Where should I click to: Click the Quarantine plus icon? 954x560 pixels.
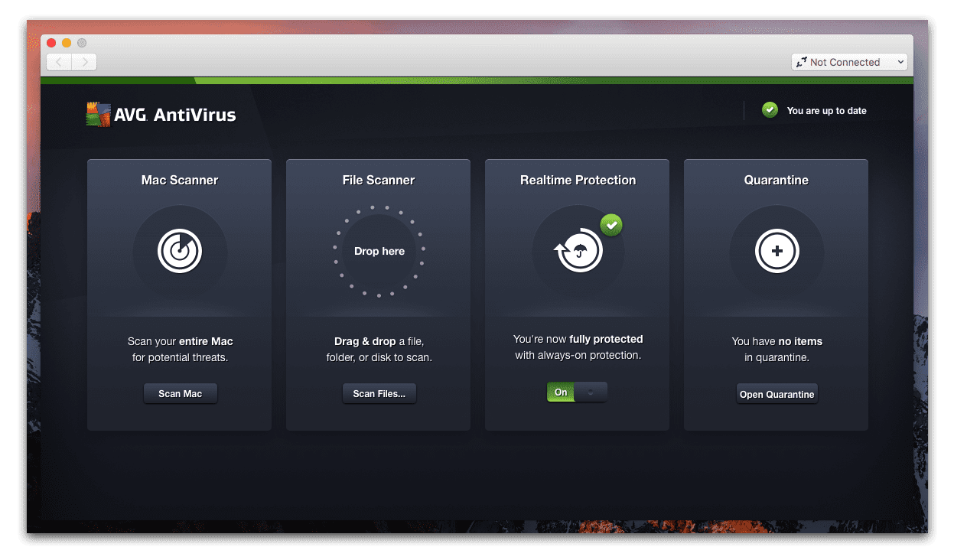[777, 251]
